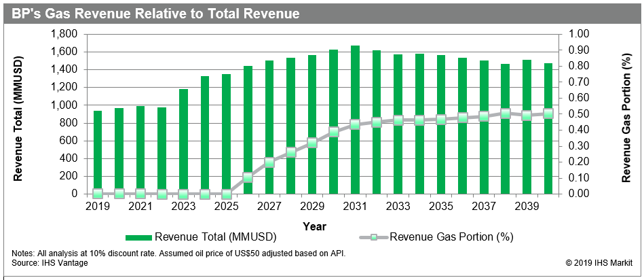644x280 pixels.
Task: Click the right axis value "0.60"
Action: pos(577,99)
